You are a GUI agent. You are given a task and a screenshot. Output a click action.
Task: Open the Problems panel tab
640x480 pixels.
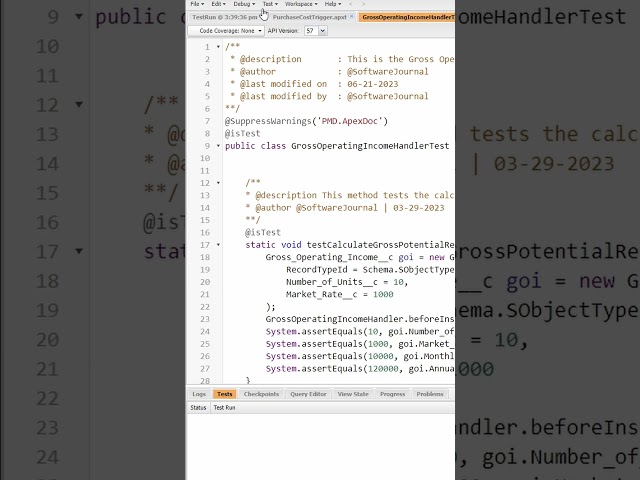click(x=430, y=394)
